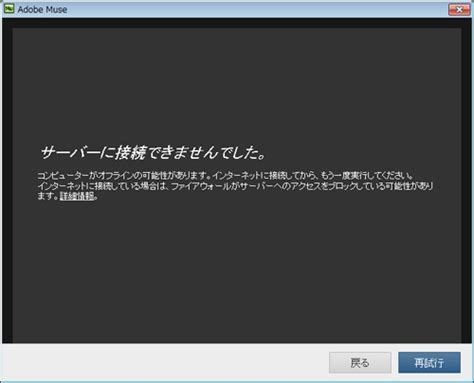Click the Adobe Muse title bar icon
The image size is (474, 383).
click(x=9, y=9)
